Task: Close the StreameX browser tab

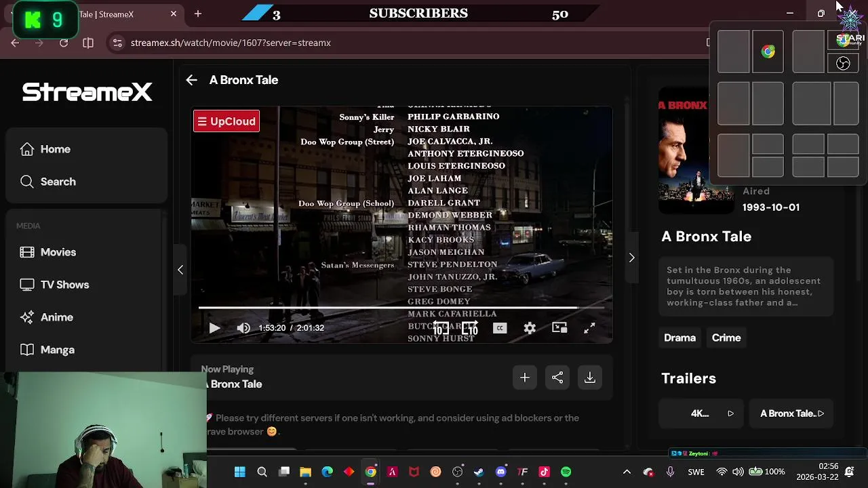Action: click(174, 14)
